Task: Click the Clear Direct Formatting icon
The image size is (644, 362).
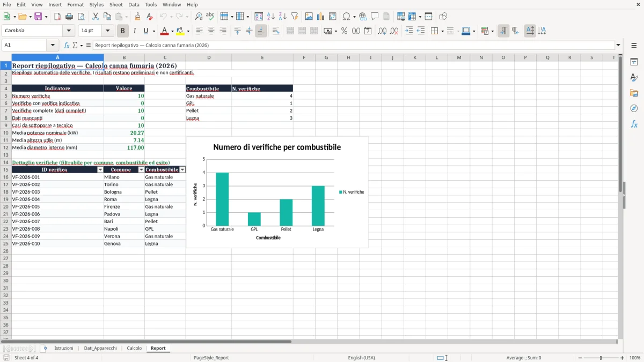Action: coord(150,17)
